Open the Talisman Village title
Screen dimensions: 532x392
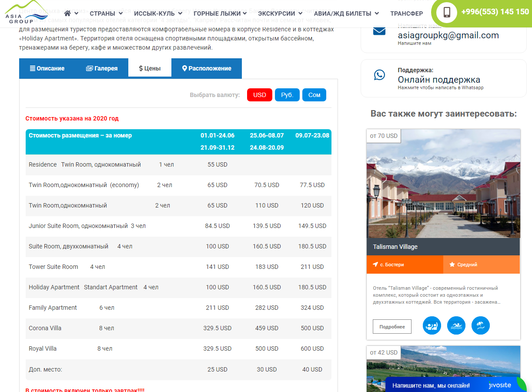coord(395,247)
